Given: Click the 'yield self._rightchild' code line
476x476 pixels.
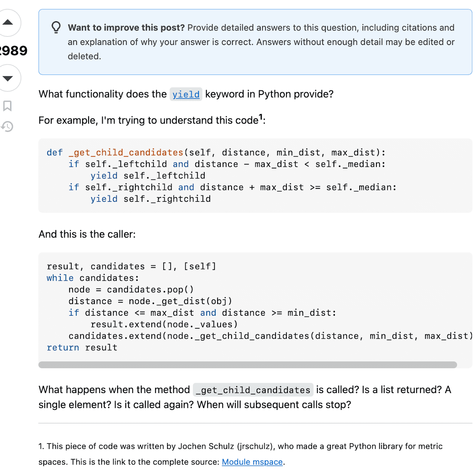Looking at the screenshot, I should 151,199.
